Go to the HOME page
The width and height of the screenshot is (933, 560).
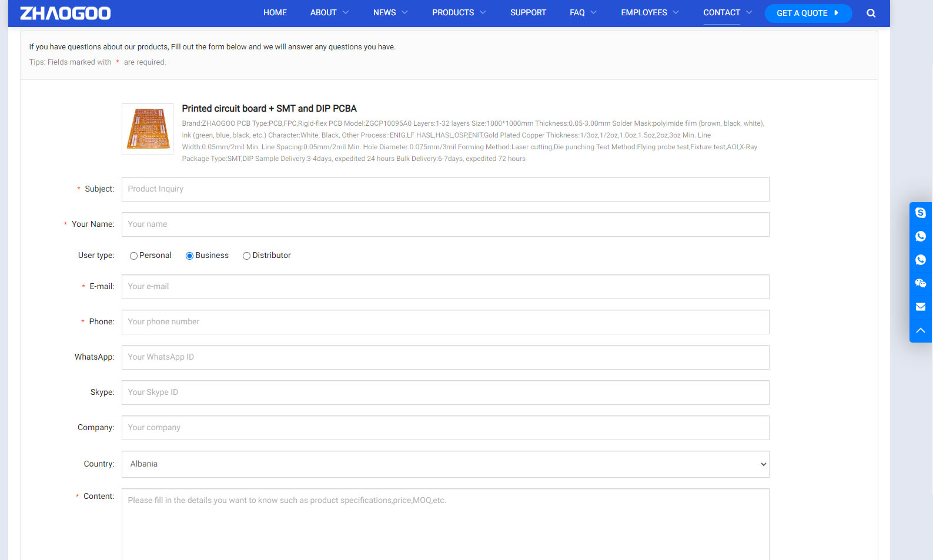click(275, 12)
